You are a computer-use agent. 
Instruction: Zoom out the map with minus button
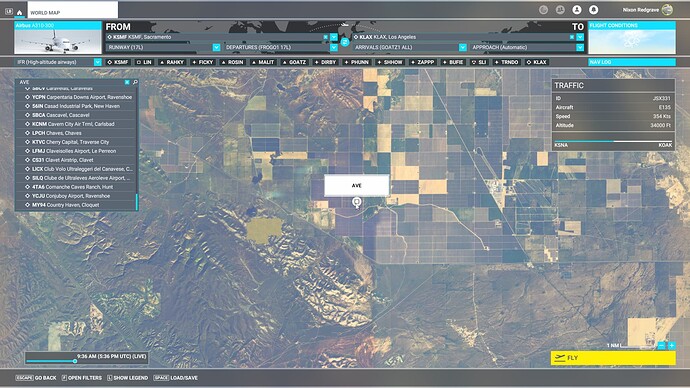click(x=661, y=346)
